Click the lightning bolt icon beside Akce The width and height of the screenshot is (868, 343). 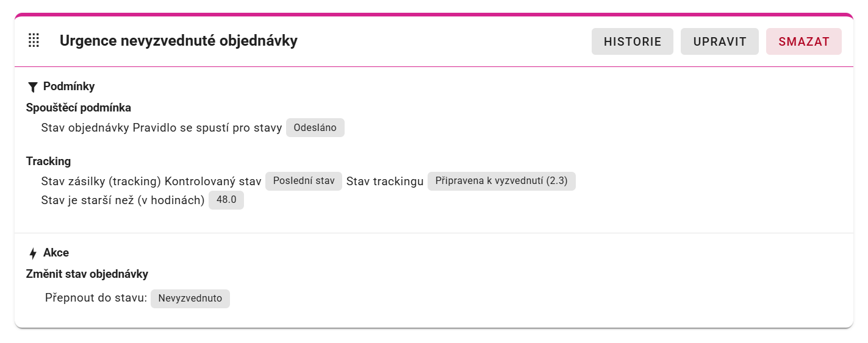click(33, 253)
